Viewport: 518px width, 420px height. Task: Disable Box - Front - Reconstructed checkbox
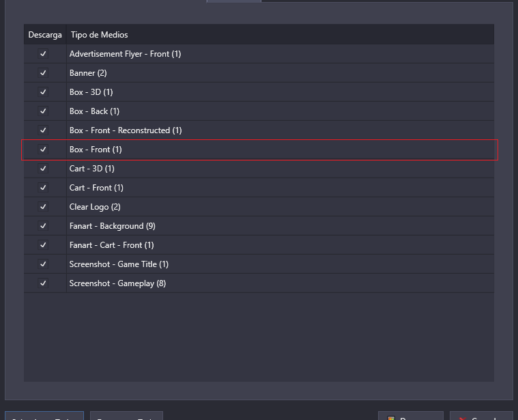[43, 130]
